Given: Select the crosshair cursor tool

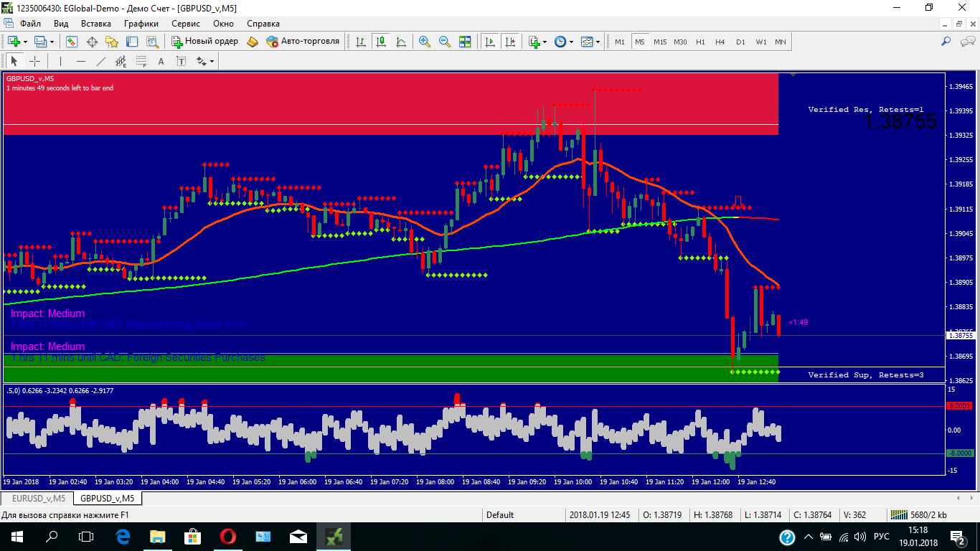Looking at the screenshot, I should (34, 61).
